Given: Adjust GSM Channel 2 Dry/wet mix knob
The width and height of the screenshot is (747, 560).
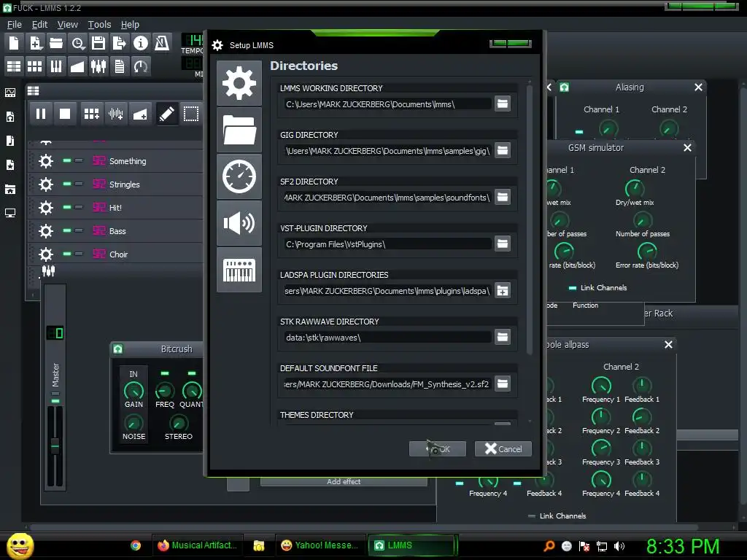Looking at the screenshot, I should 634,189.
